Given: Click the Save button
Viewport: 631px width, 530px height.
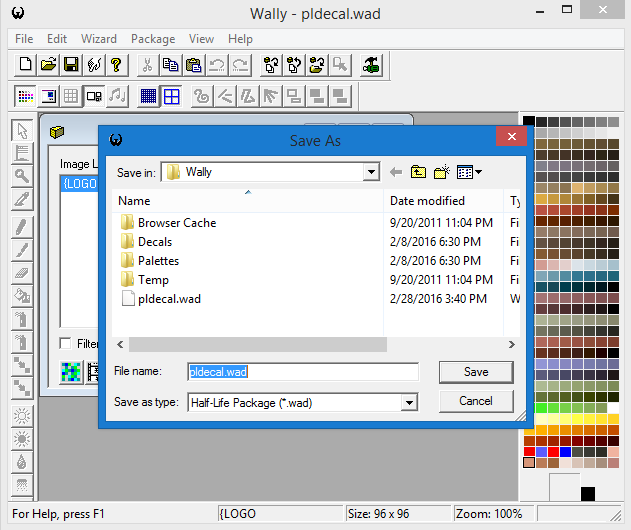Looking at the screenshot, I should pyautogui.click(x=476, y=372).
